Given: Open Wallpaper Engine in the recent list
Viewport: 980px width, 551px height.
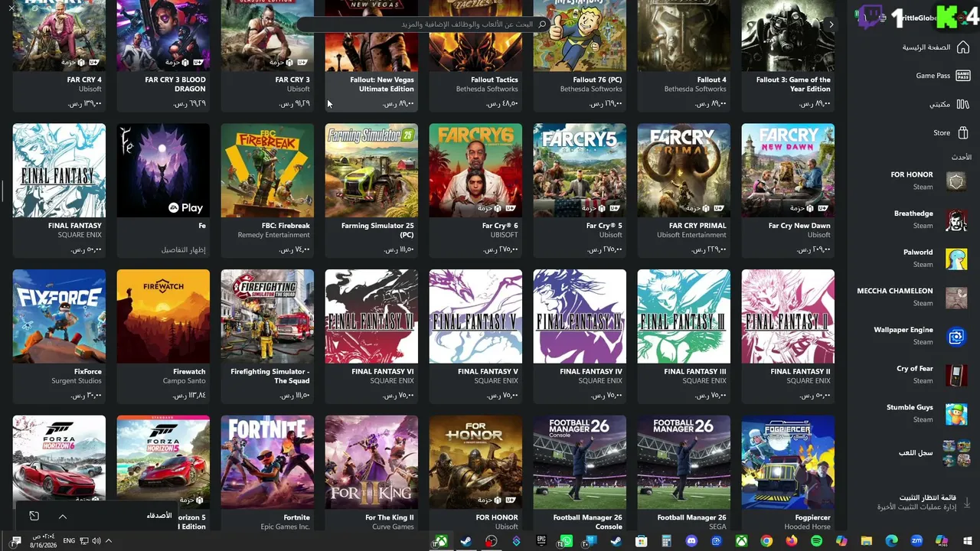Looking at the screenshot, I should click(x=920, y=336).
